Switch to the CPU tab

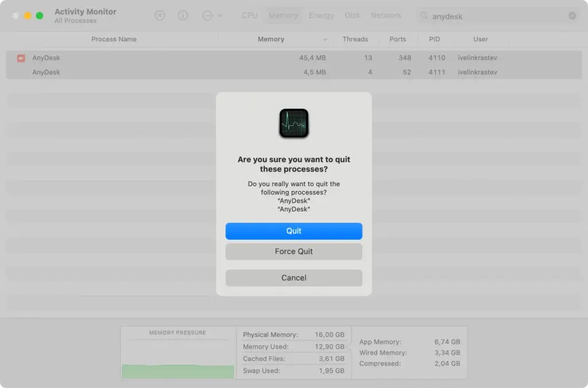[249, 15]
